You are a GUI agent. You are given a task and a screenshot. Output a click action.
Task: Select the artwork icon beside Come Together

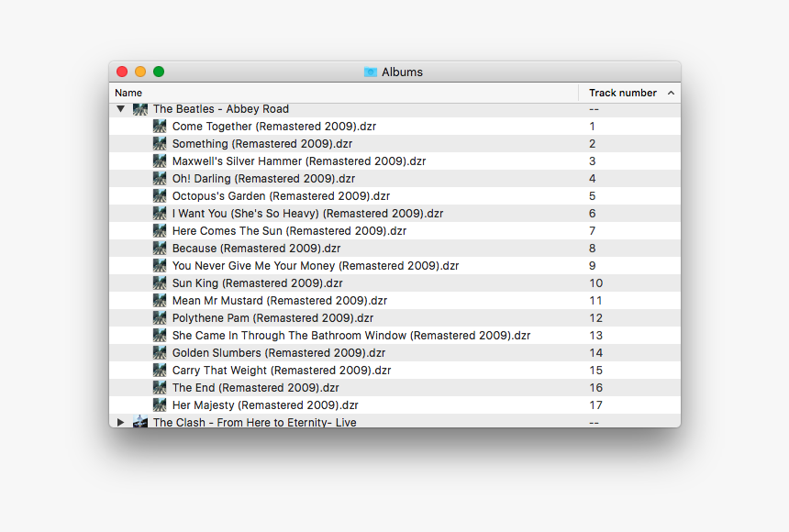coord(159,126)
